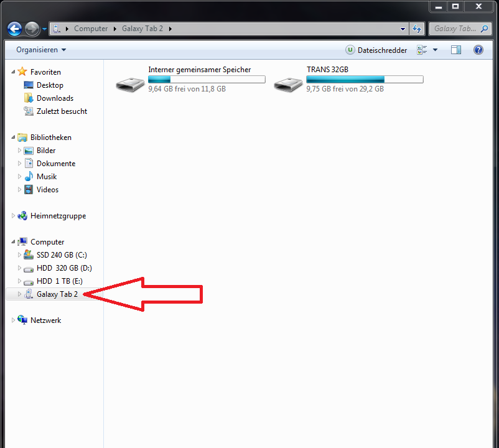The height and width of the screenshot is (448, 499).
Task: Open the Bilder library
Action: click(x=46, y=151)
